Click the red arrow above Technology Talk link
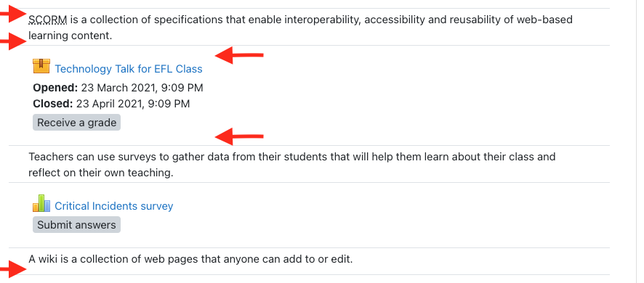Viewport: 644px width, 283px height. 239,55
